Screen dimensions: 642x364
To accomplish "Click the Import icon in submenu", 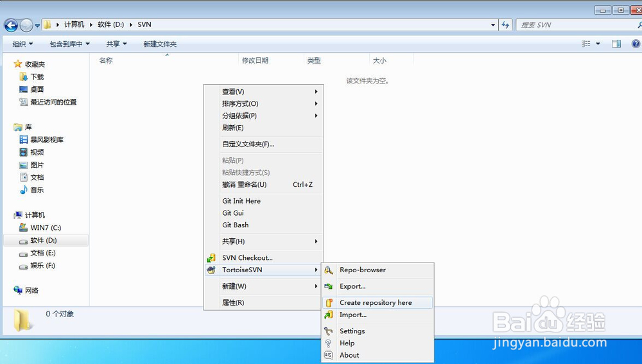I will point(328,315).
